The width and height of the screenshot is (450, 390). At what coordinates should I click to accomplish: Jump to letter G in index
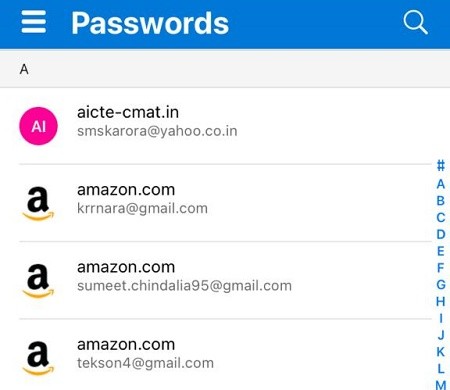click(441, 284)
